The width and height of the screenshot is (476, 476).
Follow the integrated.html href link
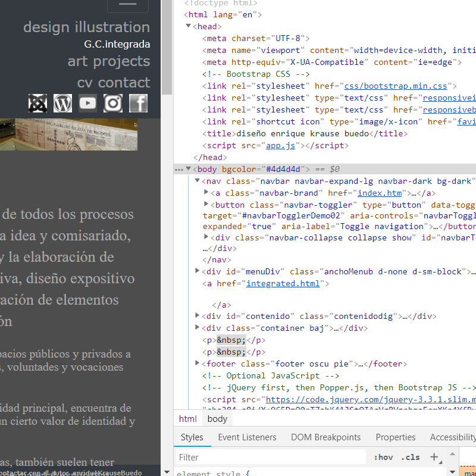point(283,284)
